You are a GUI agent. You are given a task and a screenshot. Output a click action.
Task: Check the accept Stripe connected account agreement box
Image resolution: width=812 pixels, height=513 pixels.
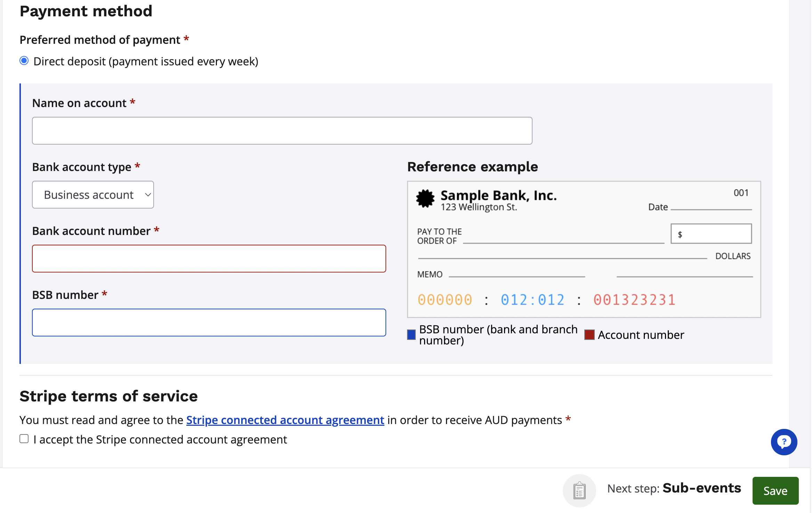[x=24, y=439]
